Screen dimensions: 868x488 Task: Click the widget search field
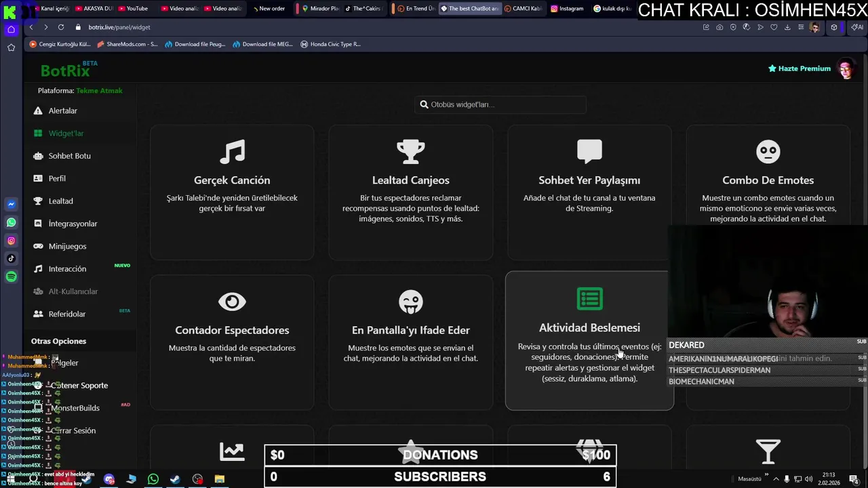coord(500,104)
